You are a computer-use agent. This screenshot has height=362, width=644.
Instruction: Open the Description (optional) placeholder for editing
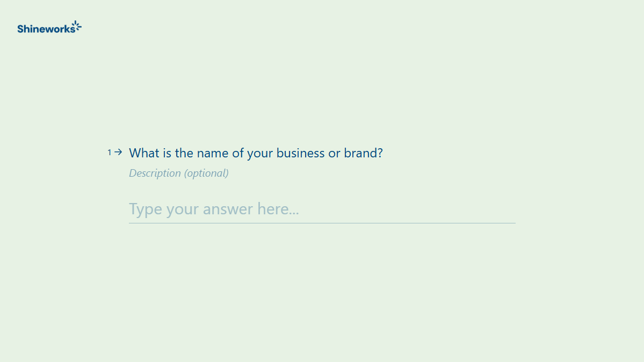pos(178,173)
